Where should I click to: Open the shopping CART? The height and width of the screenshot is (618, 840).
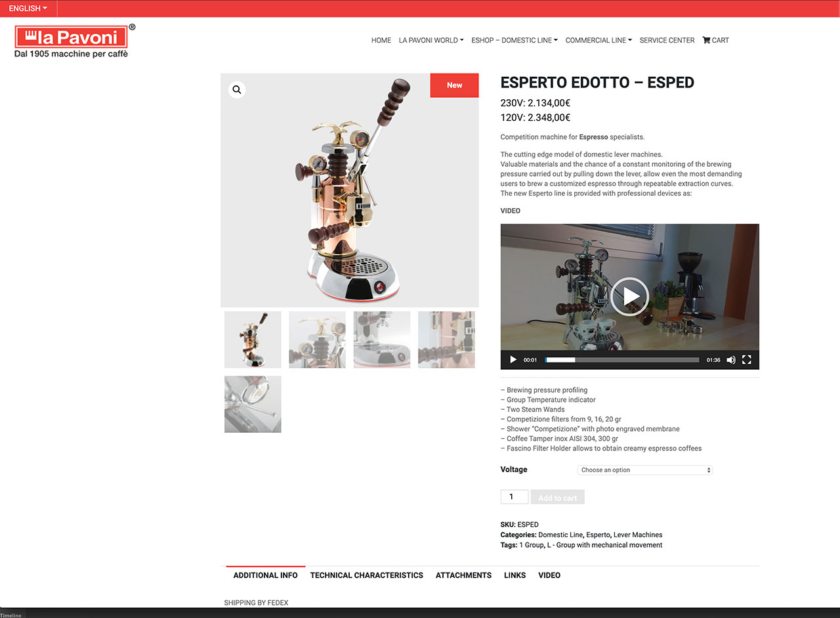click(715, 40)
